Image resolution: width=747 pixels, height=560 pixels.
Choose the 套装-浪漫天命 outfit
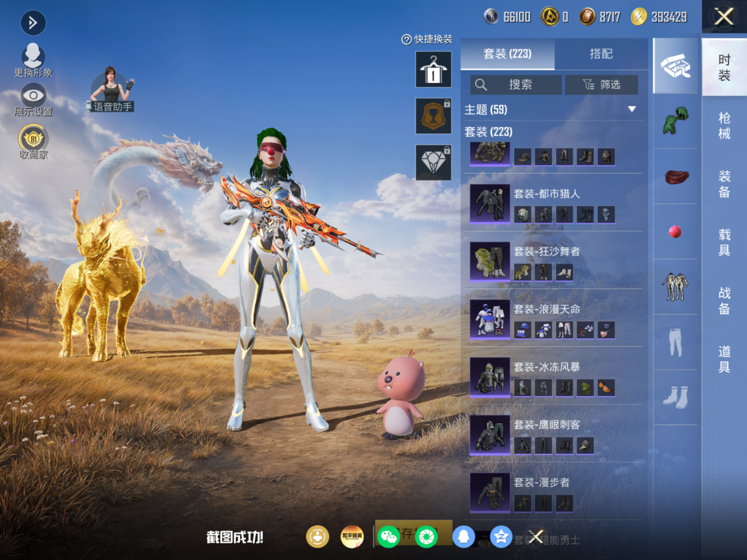click(x=553, y=319)
